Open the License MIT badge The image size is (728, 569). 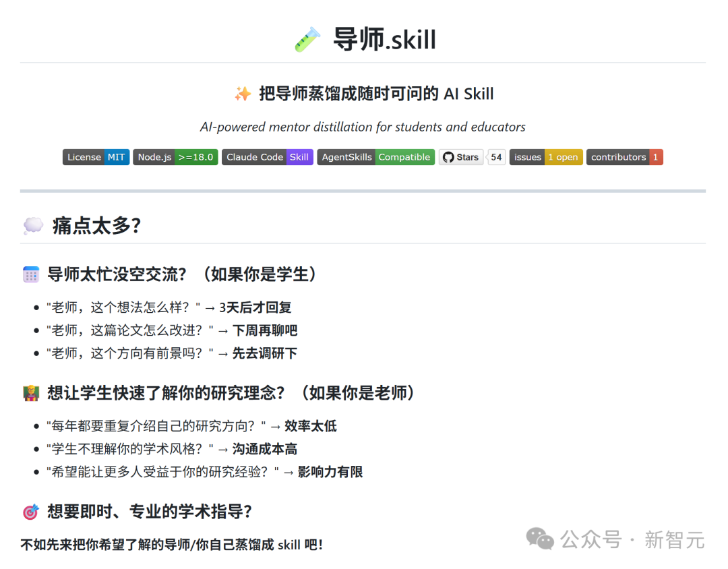pyautogui.click(x=96, y=157)
